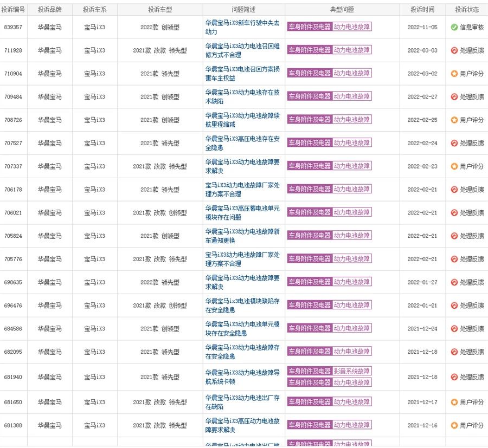488x448 pixels.
Task: Click '2021款 改款 创领型' in row 706021
Action: 160,213
